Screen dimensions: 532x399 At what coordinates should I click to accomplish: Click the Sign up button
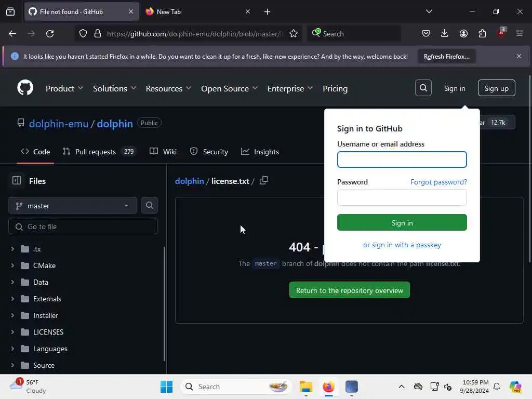[496, 88]
